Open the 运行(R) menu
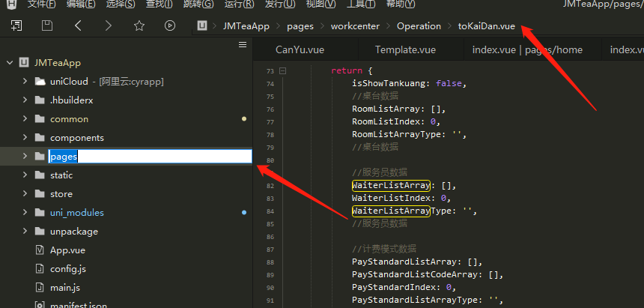 click(238, 4)
